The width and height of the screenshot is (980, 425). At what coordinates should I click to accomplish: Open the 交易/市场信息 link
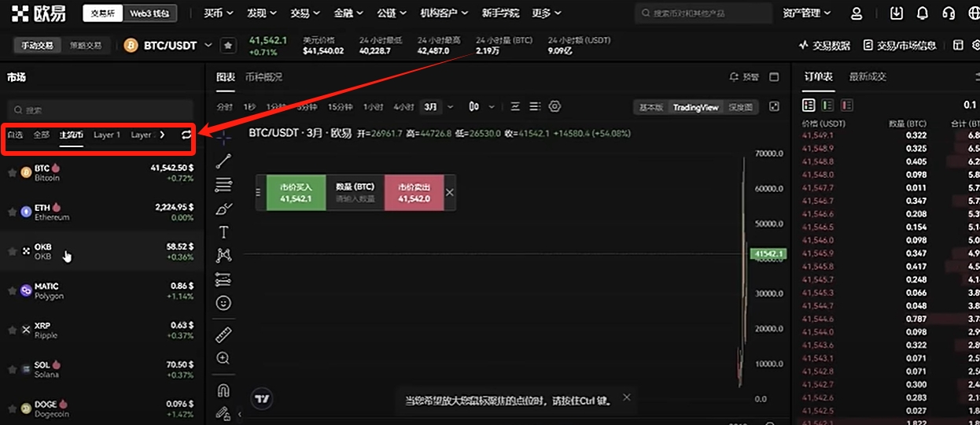(x=901, y=46)
